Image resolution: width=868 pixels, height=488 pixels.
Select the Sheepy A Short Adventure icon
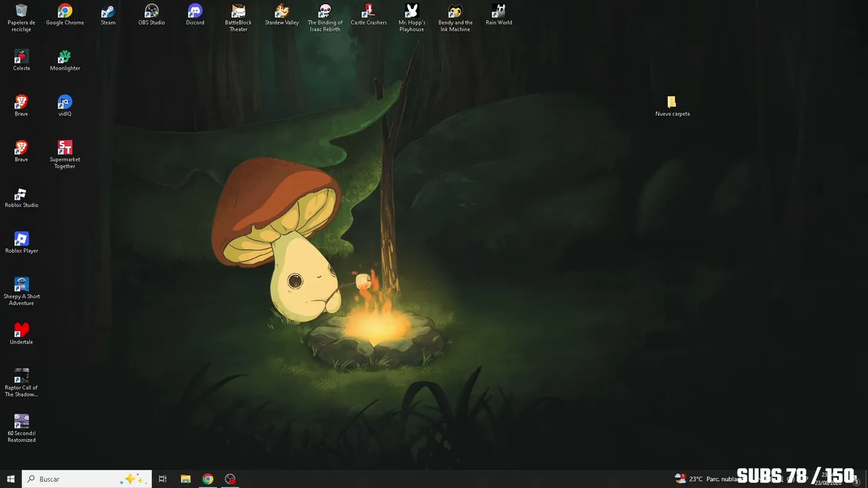pyautogui.click(x=21, y=291)
